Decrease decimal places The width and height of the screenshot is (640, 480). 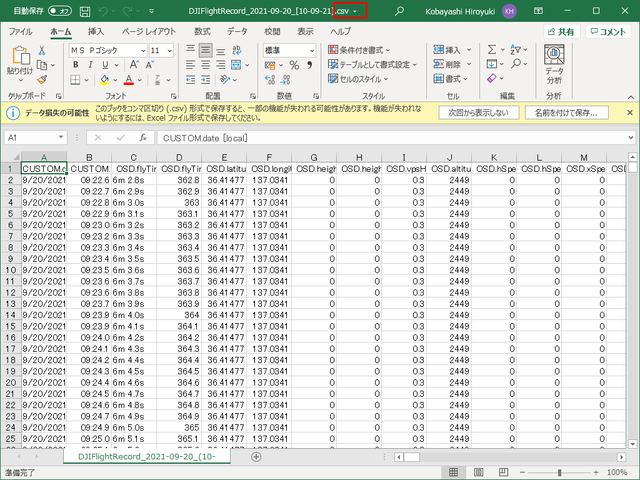click(285, 80)
